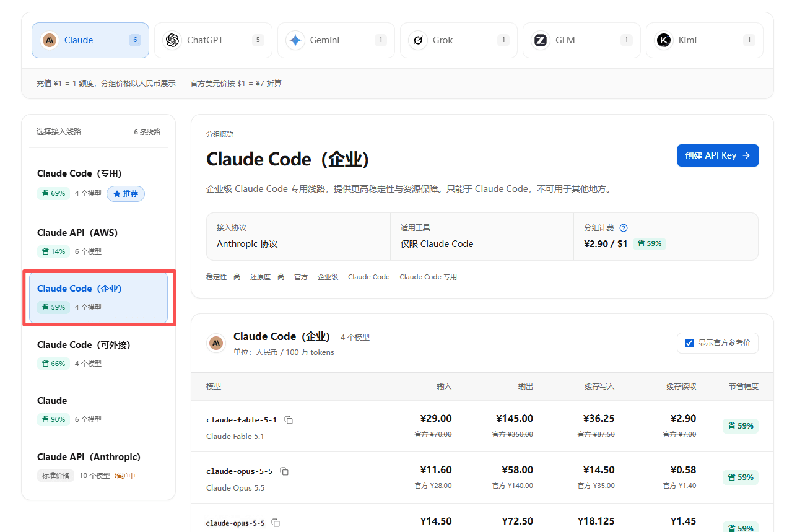Click the Claude avatar in pricing table header

click(x=216, y=342)
